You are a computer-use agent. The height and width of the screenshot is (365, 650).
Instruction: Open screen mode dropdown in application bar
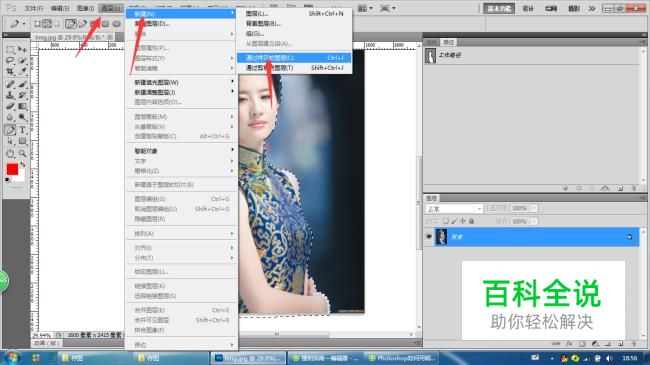[388, 8]
